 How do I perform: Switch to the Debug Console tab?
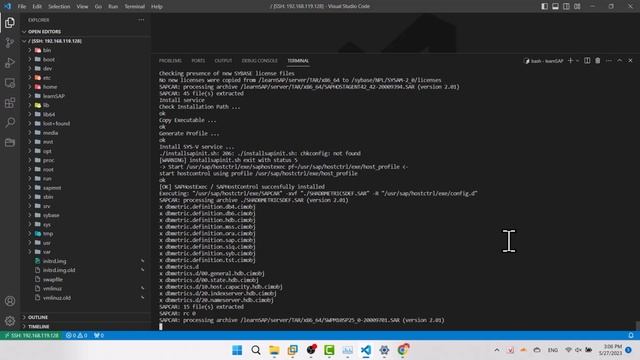point(259,60)
